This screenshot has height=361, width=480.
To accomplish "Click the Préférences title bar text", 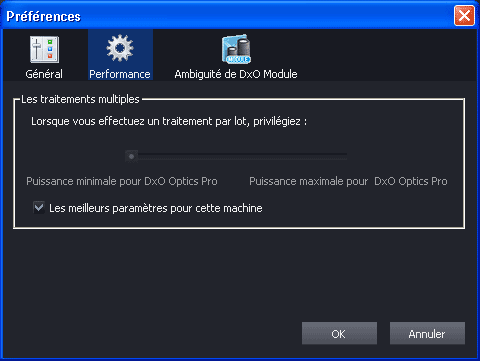I will click(44, 16).
